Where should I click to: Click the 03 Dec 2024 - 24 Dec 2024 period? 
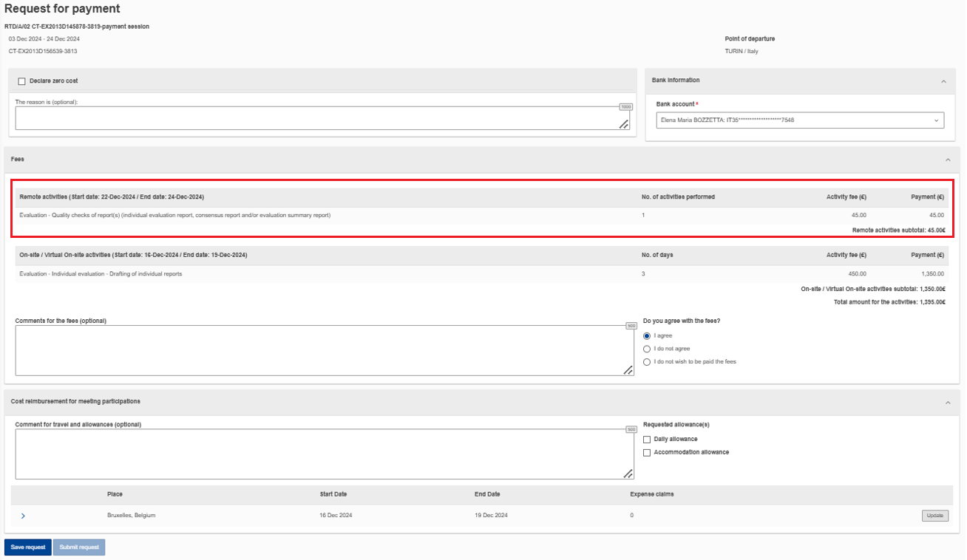point(44,38)
